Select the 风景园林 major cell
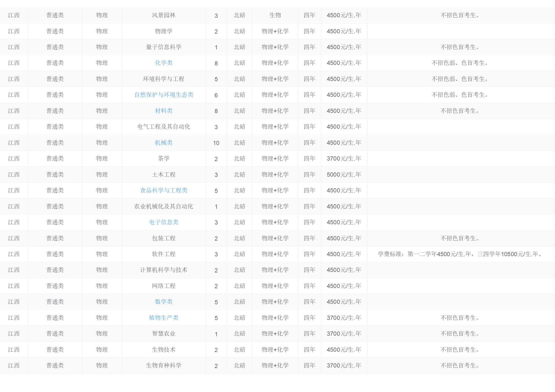 coord(164,15)
